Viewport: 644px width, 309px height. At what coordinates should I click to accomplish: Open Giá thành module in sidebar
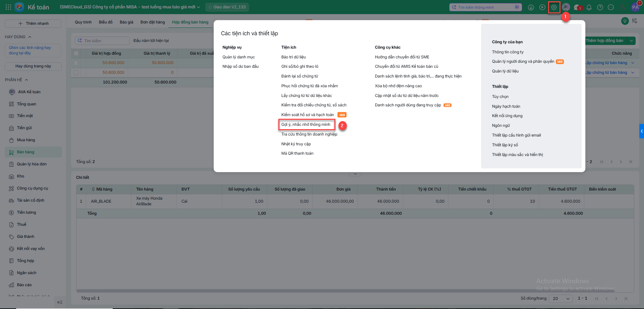tap(33, 237)
